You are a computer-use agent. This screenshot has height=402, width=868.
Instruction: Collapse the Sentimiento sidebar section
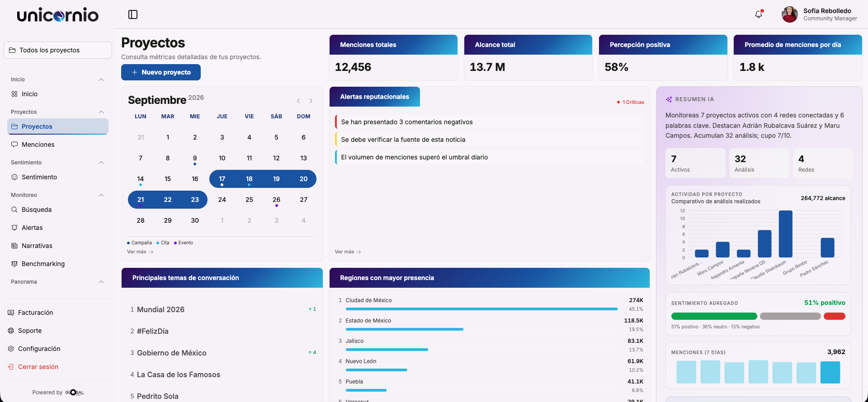(x=101, y=163)
